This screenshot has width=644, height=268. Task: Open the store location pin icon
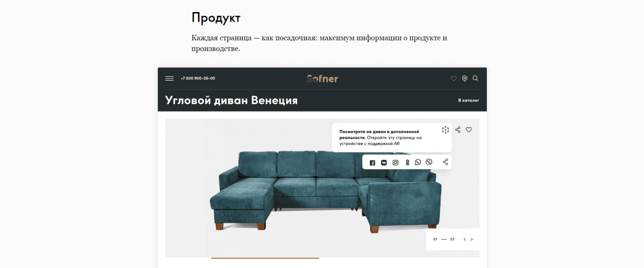[465, 78]
